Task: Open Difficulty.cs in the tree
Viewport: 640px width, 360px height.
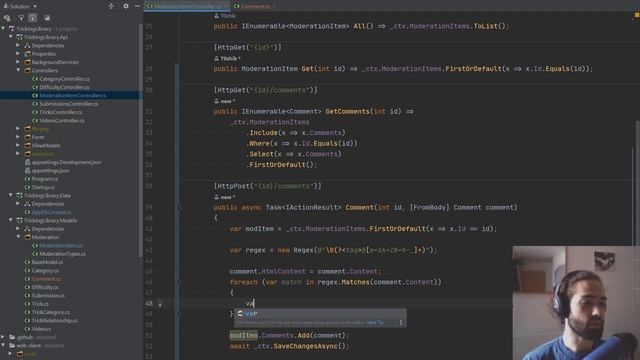Action: point(45,287)
